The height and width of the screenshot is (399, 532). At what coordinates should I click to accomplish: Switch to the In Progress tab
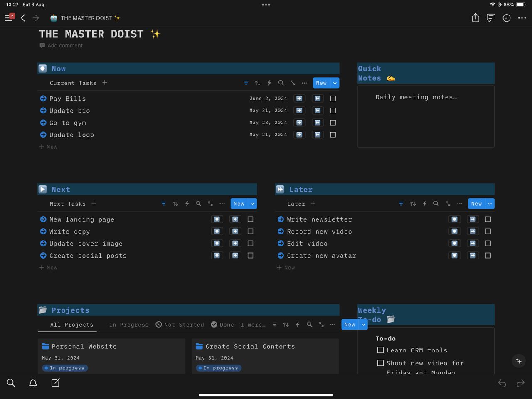[129, 325]
